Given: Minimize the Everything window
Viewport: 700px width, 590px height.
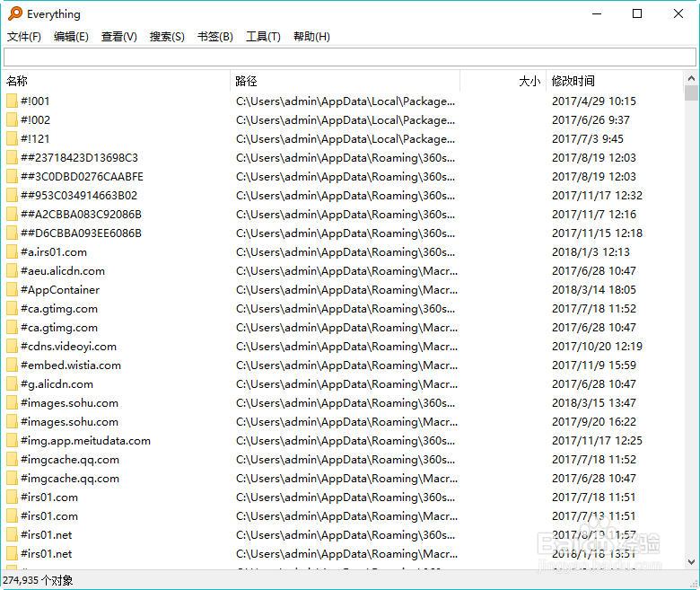Looking at the screenshot, I should pos(597,13).
